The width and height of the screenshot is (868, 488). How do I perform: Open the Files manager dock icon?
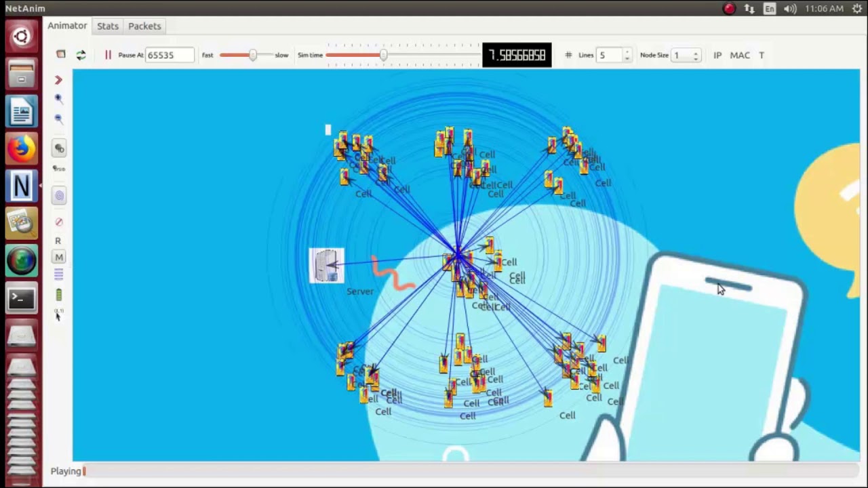pos(21,74)
